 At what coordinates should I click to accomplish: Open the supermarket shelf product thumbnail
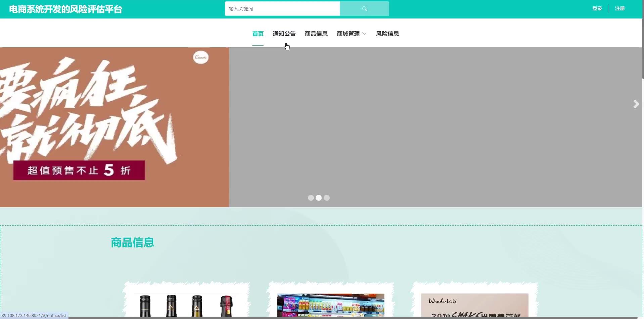(x=331, y=305)
